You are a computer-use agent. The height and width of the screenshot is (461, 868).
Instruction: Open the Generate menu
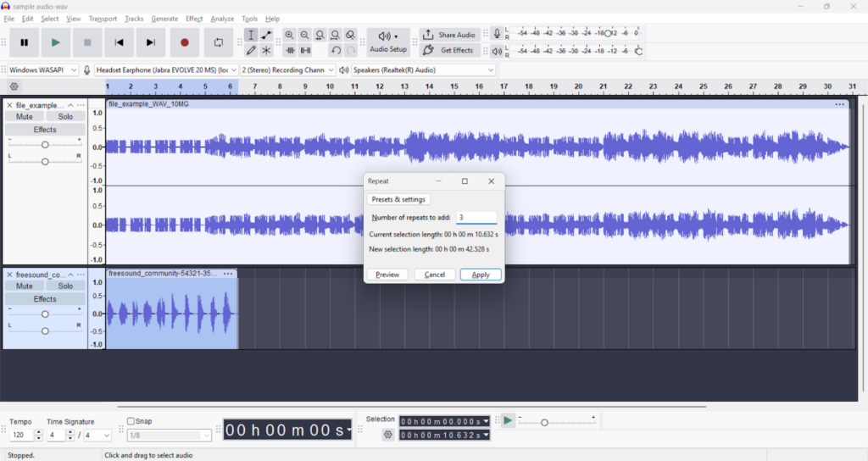(x=164, y=19)
